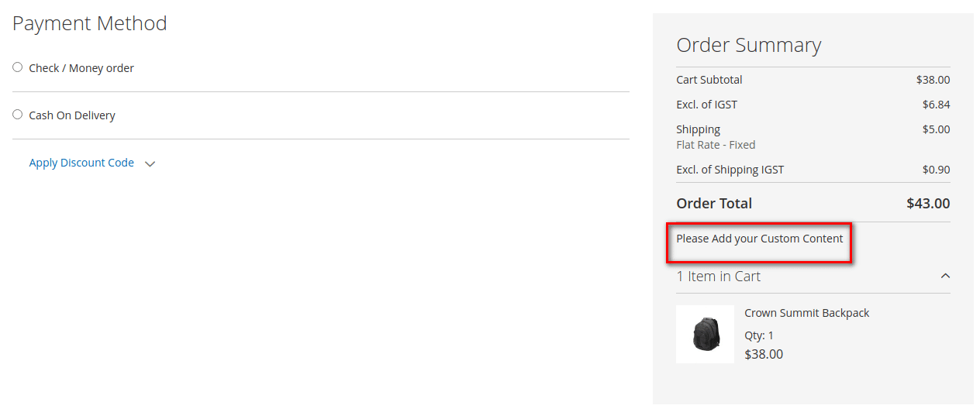980x409 pixels.
Task: Click the Crown Summit Backpack product name
Action: (x=806, y=313)
